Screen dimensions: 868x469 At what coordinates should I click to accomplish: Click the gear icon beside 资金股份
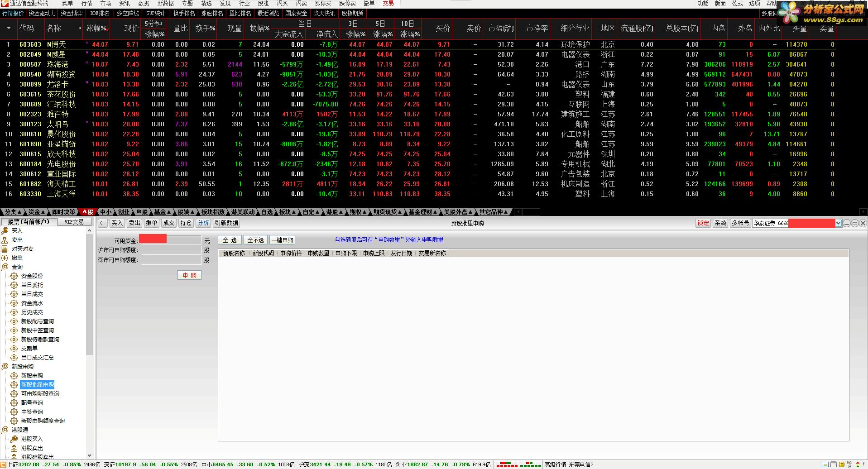click(14, 276)
